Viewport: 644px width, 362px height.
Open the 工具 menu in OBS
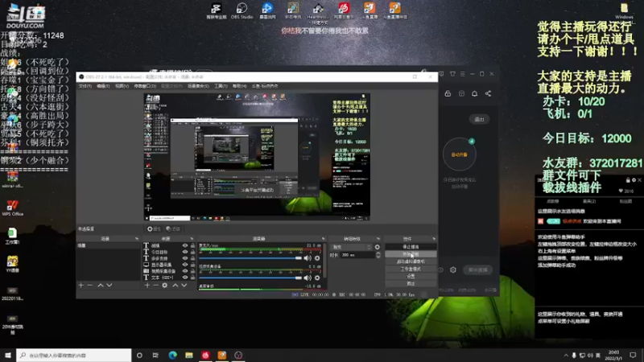(221, 86)
